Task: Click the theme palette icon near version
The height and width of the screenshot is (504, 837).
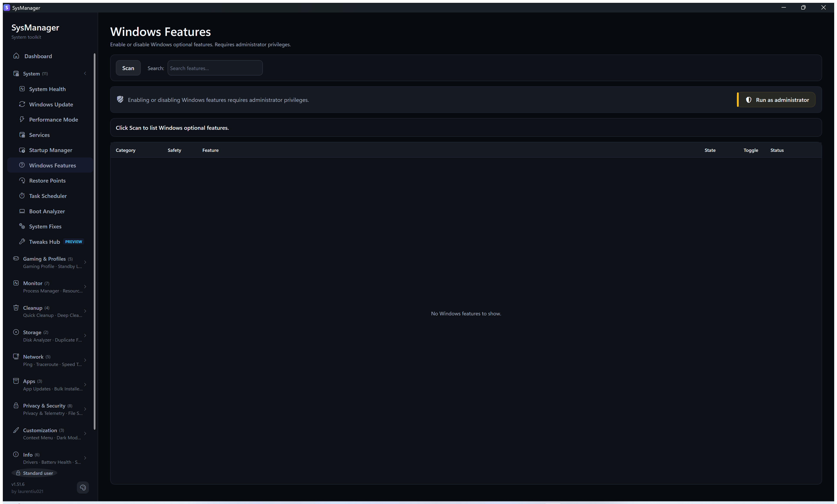Action: (x=83, y=488)
